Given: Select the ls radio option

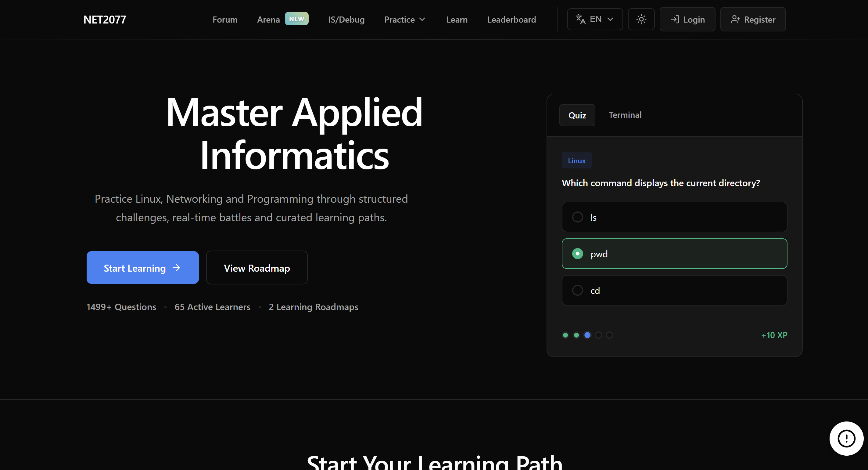Looking at the screenshot, I should click(x=578, y=217).
